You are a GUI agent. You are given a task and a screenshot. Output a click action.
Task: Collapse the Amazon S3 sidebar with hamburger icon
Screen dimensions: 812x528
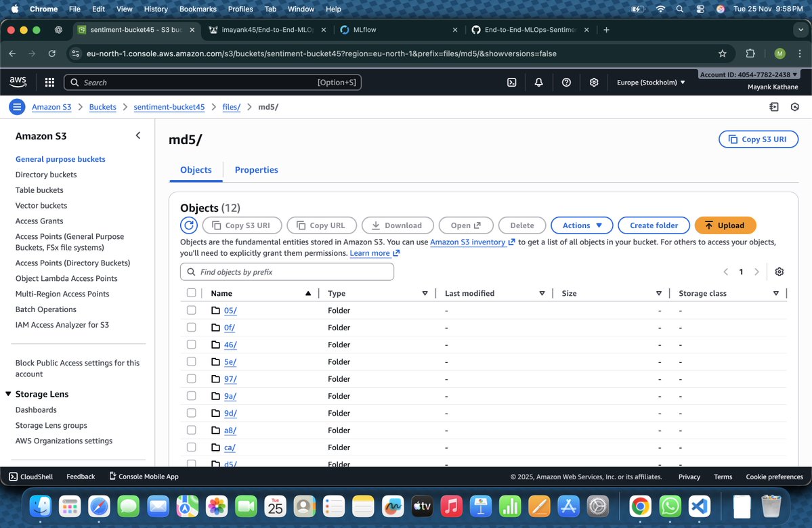[x=16, y=106]
